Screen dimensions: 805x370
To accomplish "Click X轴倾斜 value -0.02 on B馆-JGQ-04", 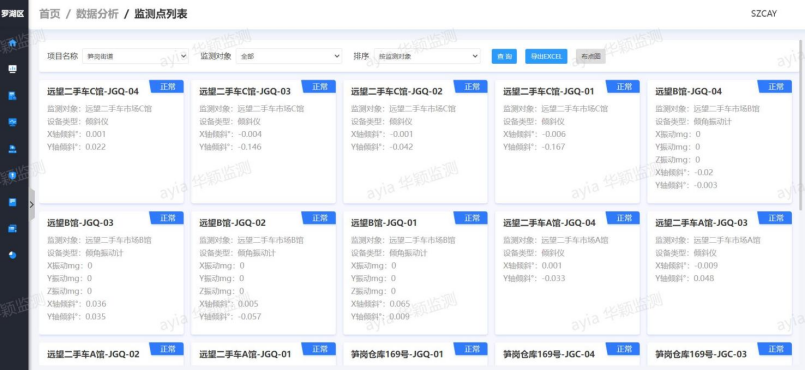I will point(703,172).
